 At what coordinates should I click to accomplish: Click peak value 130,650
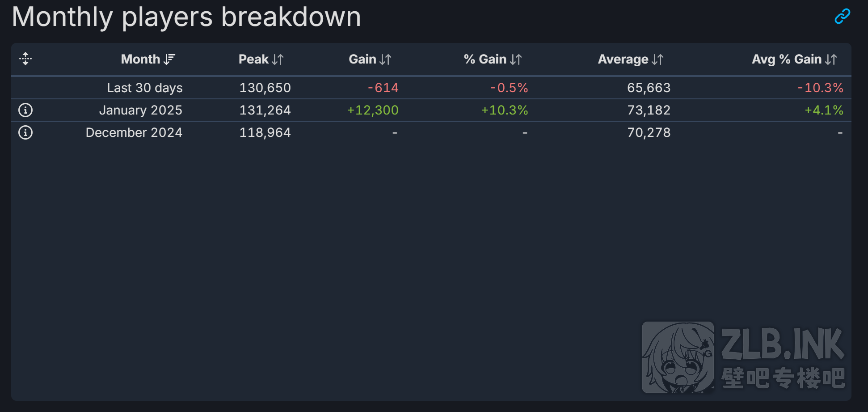coord(265,88)
